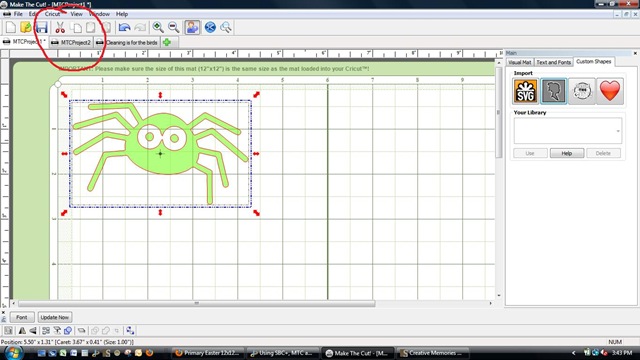Click the Update Now button
Image resolution: width=640 pixels, height=360 pixels.
click(55, 317)
